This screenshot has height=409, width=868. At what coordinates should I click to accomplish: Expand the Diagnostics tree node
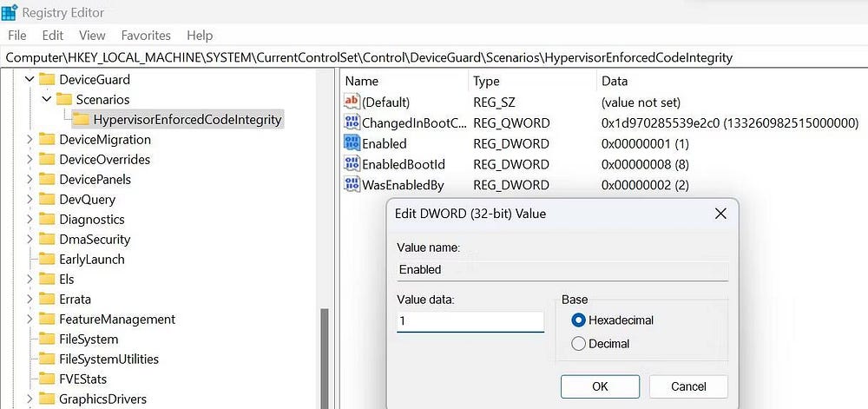pyautogui.click(x=30, y=219)
